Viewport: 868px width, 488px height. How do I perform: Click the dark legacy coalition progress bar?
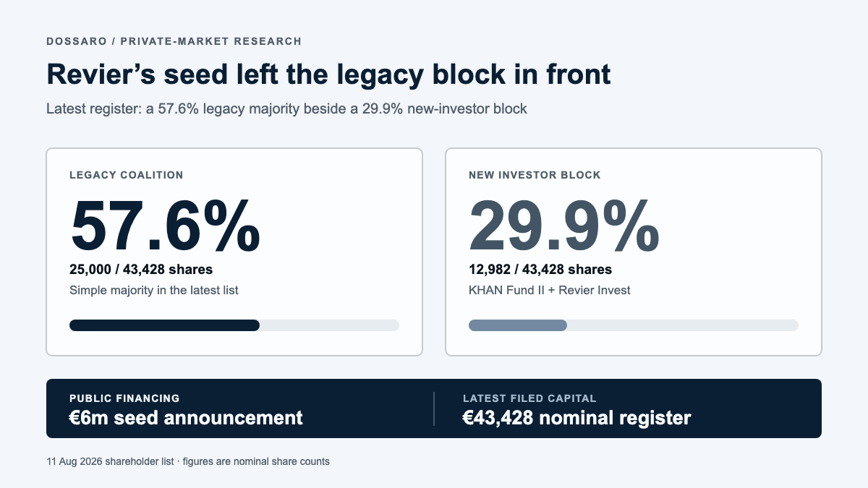pyautogui.click(x=164, y=325)
